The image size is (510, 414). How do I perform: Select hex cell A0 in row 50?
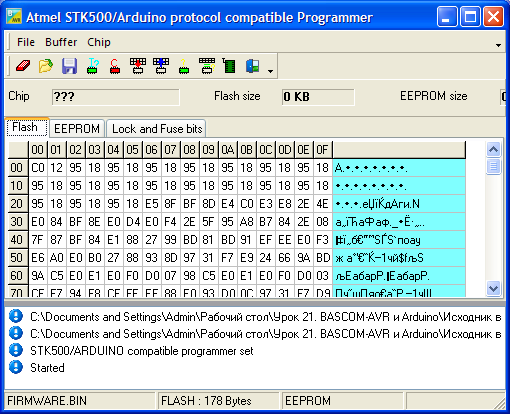[57, 258]
